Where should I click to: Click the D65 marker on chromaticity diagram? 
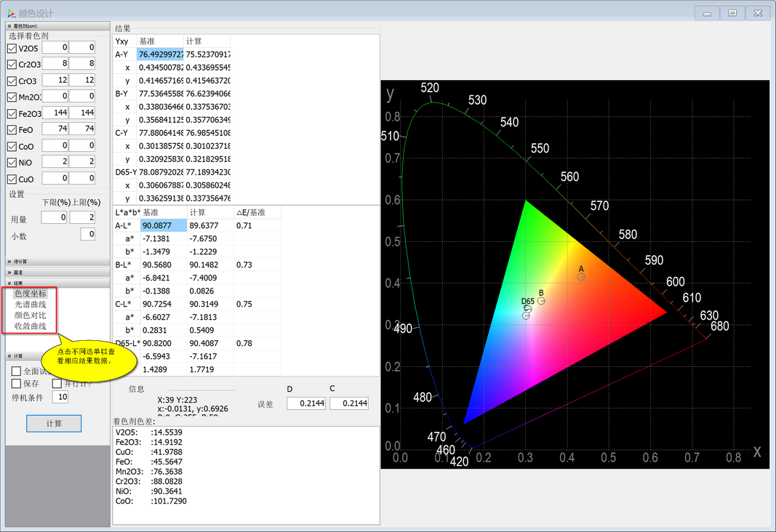click(x=527, y=309)
